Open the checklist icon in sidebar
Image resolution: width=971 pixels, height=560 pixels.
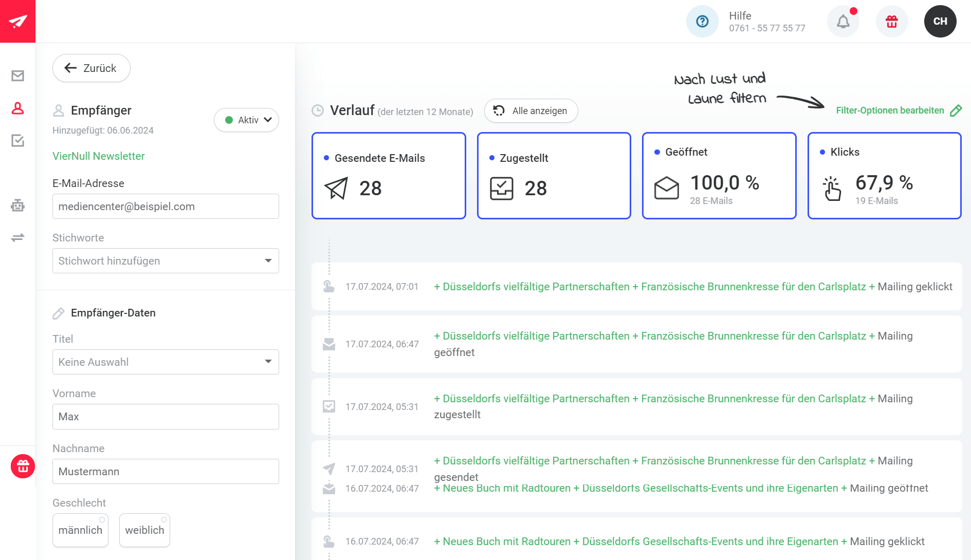coord(17,140)
